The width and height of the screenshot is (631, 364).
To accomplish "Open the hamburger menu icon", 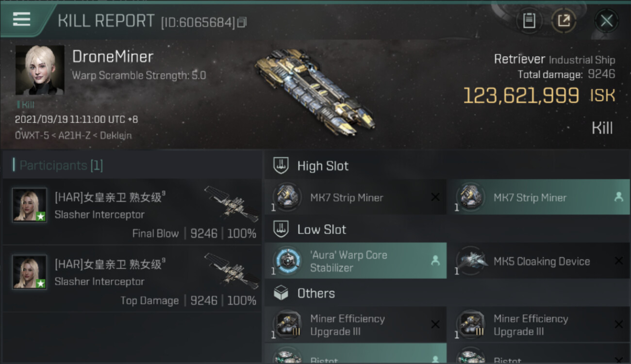I will tap(21, 19).
